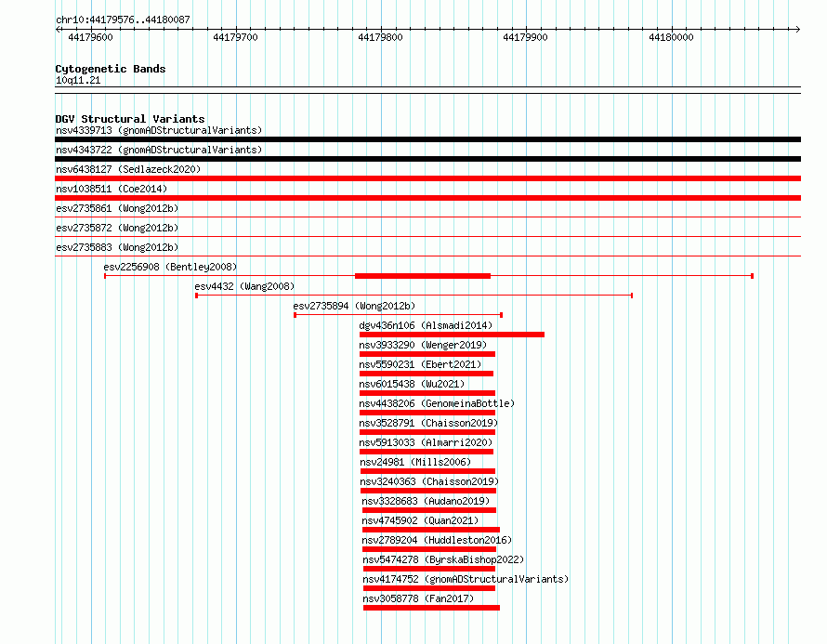Click the nsv4339713 gnomADStructuralVariants label
The image size is (827, 644).
point(159,130)
